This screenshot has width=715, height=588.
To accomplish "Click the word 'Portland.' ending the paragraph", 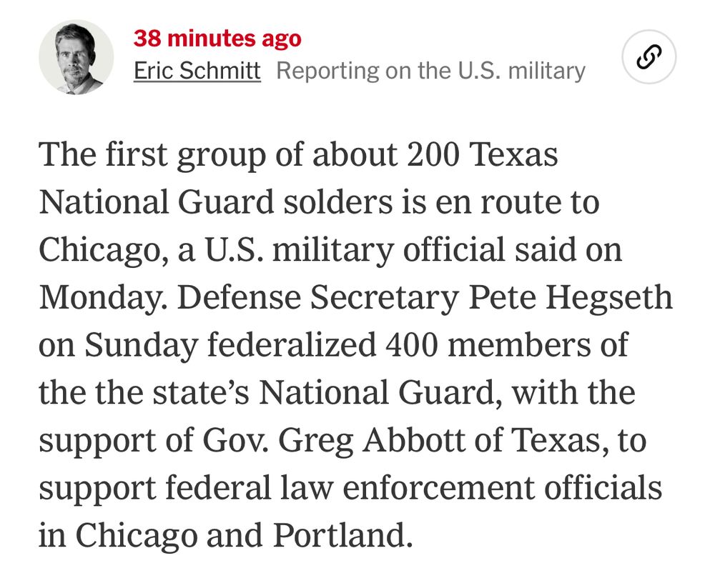I will 343,534.
